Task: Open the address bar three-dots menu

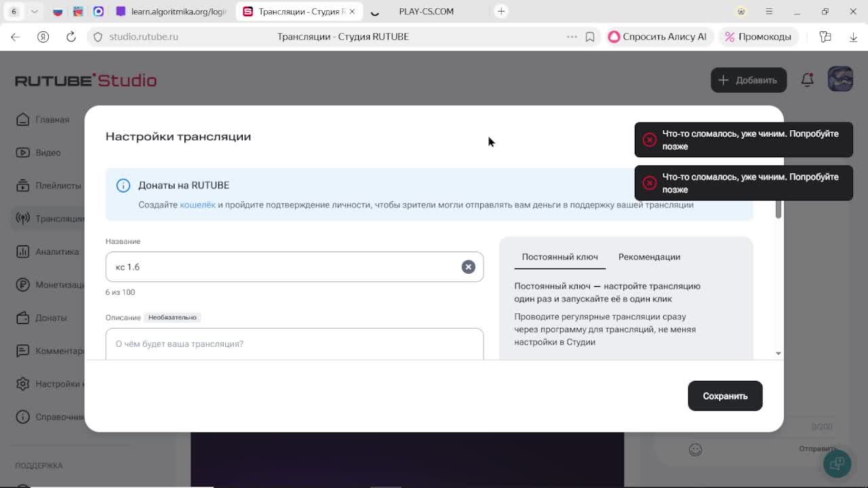Action: pos(572,37)
